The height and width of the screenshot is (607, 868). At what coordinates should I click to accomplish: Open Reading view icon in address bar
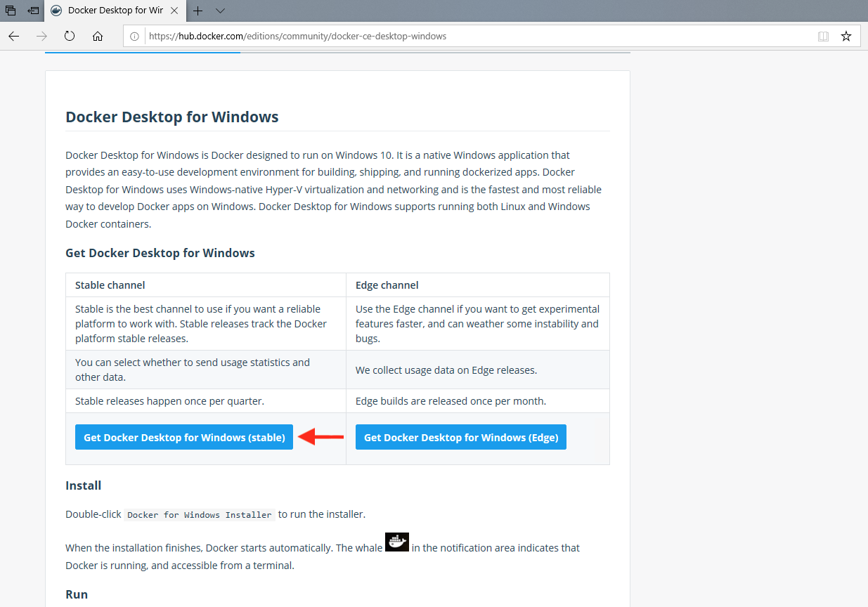tap(823, 36)
